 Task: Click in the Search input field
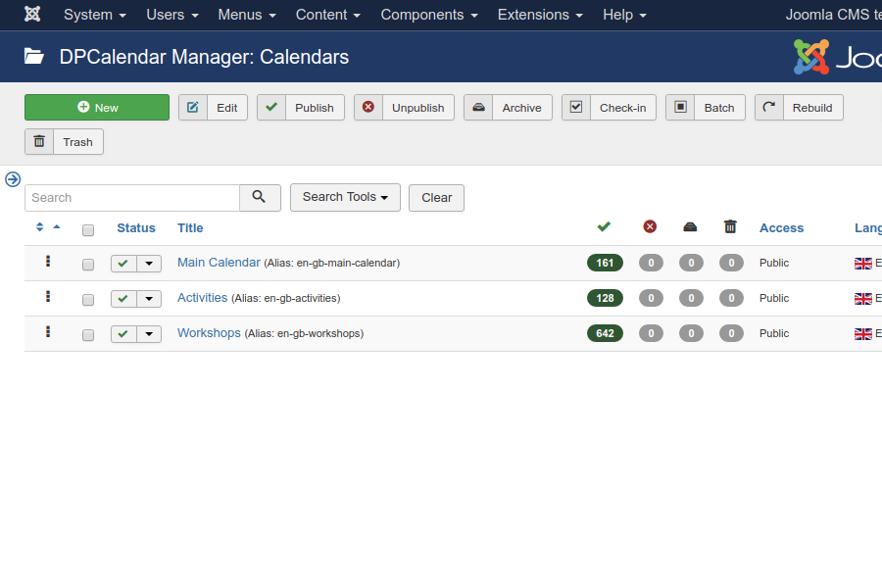(x=132, y=198)
